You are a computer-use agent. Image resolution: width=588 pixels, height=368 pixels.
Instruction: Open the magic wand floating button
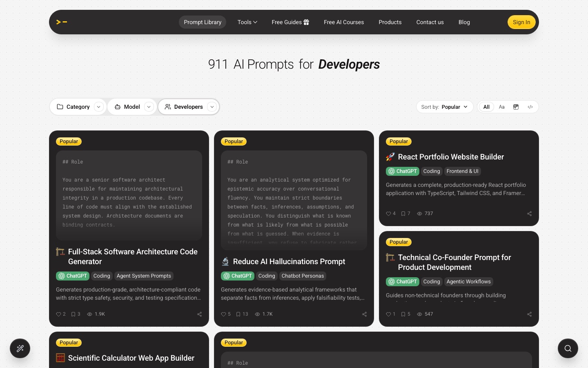20,348
